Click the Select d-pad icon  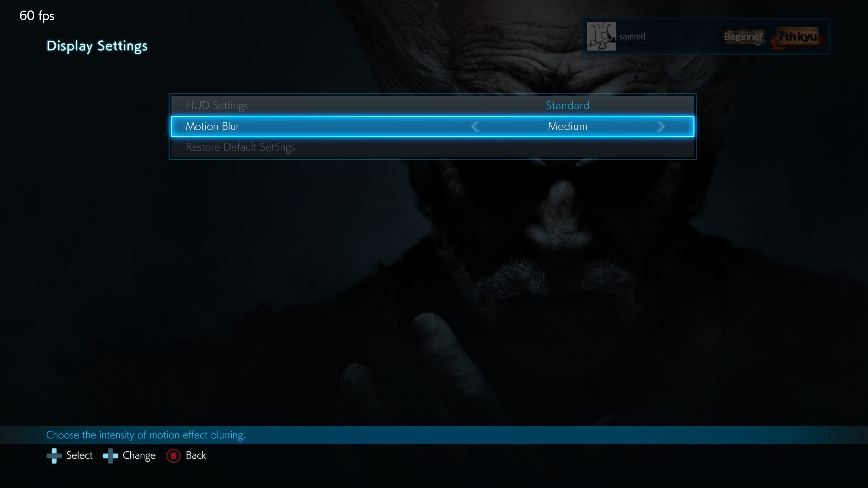pos(54,456)
